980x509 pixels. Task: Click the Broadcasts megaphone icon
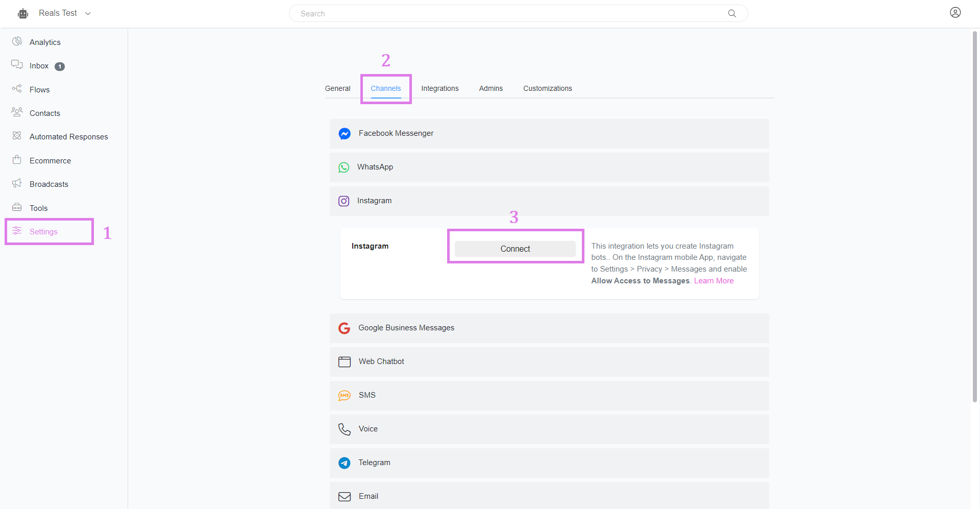17,183
